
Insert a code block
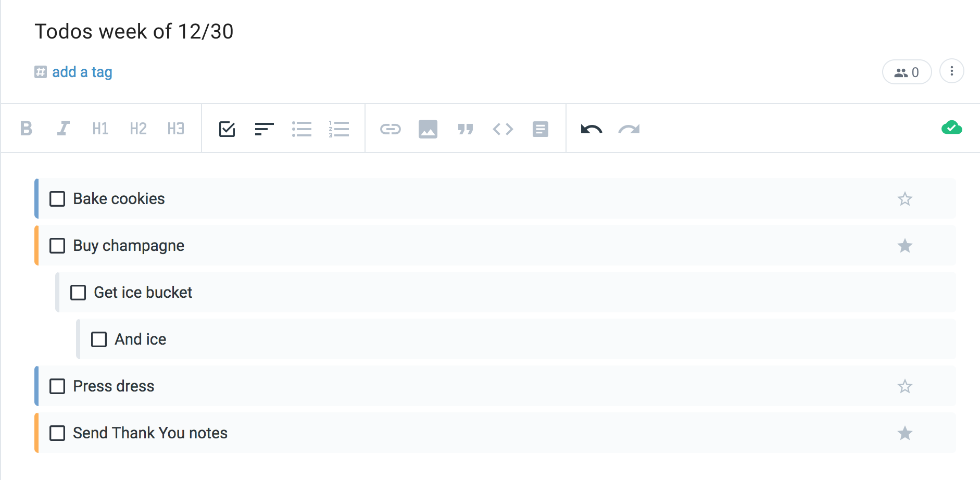click(502, 129)
